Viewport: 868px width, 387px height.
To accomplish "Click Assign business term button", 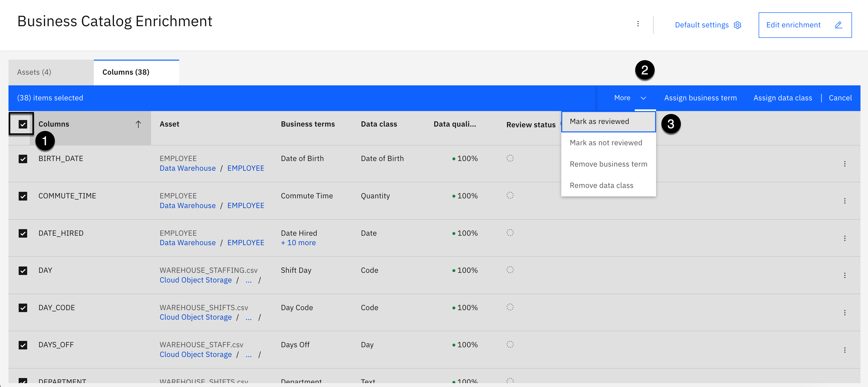I will pyautogui.click(x=700, y=98).
